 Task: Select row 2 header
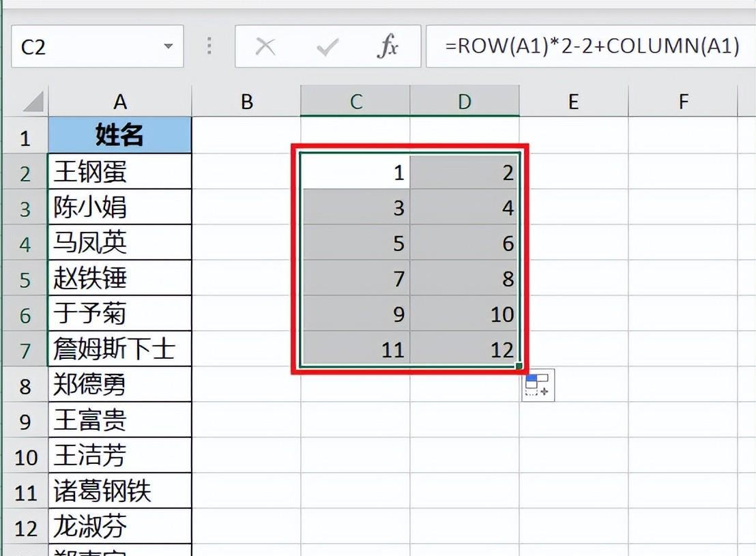25,172
